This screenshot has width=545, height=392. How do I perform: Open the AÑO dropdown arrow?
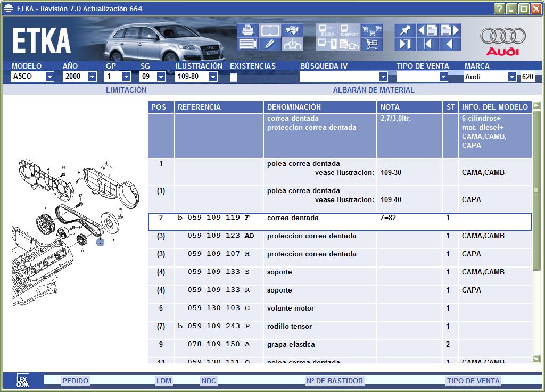pos(92,77)
